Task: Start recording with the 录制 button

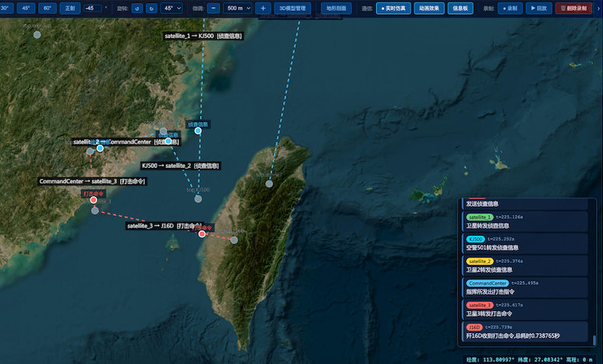Action: (510, 8)
